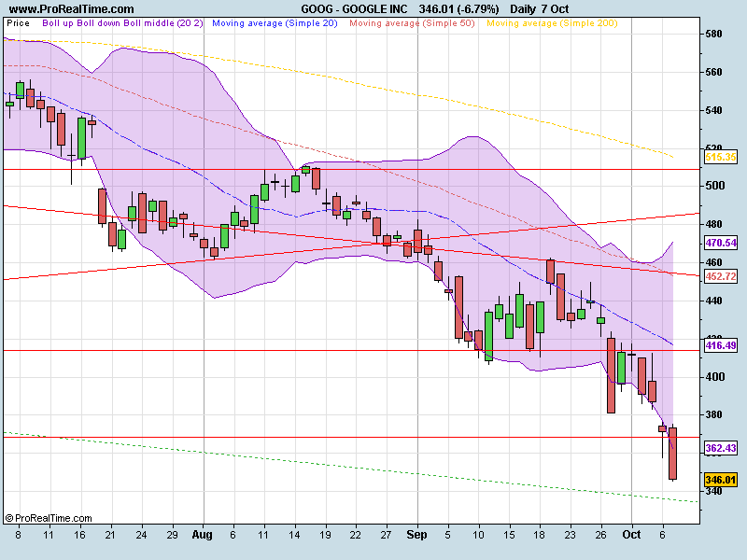Viewport: 747px width, 560px height.
Task: Click the 540 price axis label
Action: (713, 110)
